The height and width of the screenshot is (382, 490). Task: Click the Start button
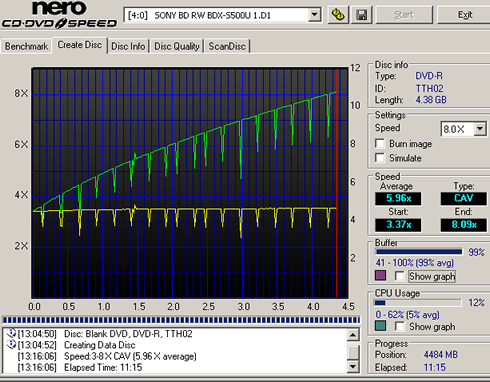[404, 15]
